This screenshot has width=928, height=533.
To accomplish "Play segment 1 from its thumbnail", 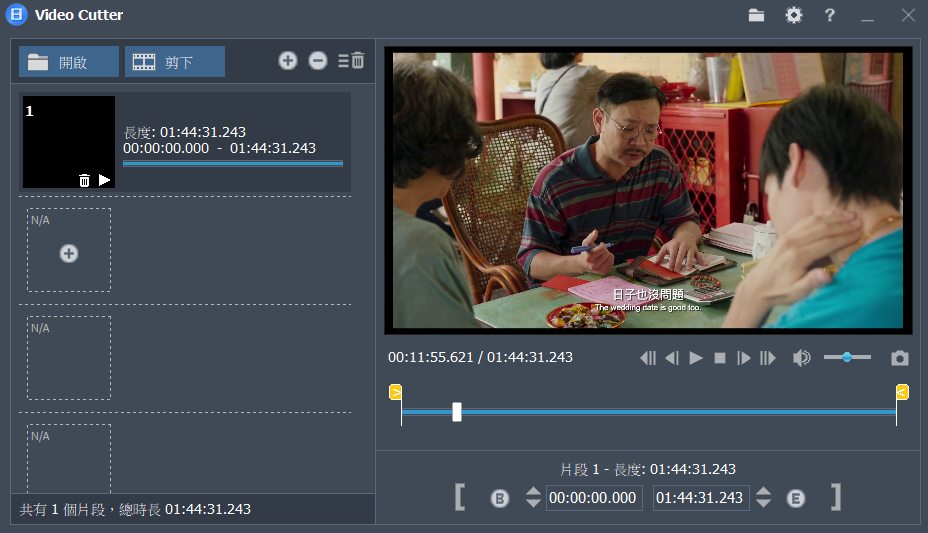I will pos(105,180).
